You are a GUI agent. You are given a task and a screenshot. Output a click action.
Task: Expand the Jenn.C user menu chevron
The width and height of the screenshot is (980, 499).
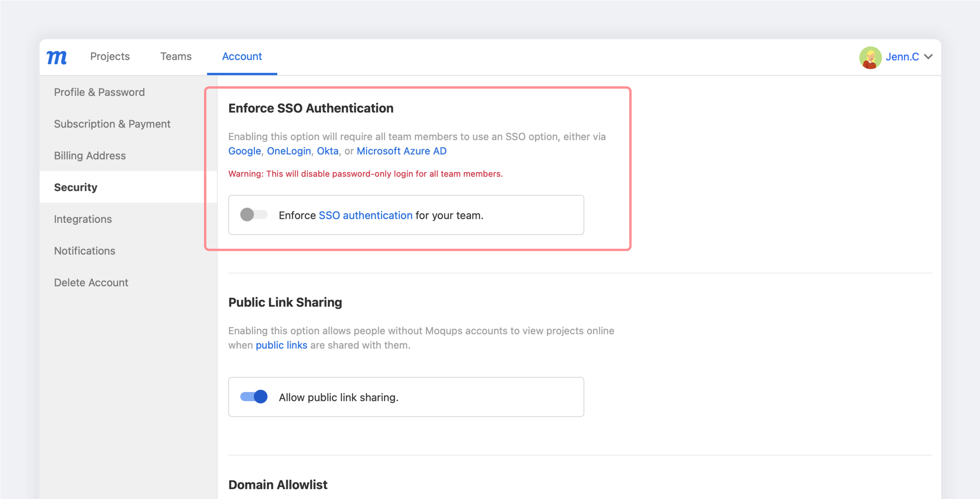pos(928,57)
